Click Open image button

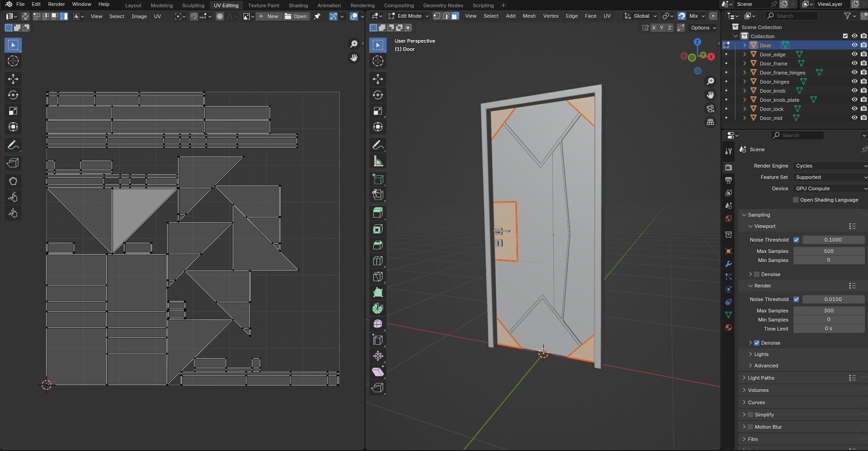[x=296, y=16]
